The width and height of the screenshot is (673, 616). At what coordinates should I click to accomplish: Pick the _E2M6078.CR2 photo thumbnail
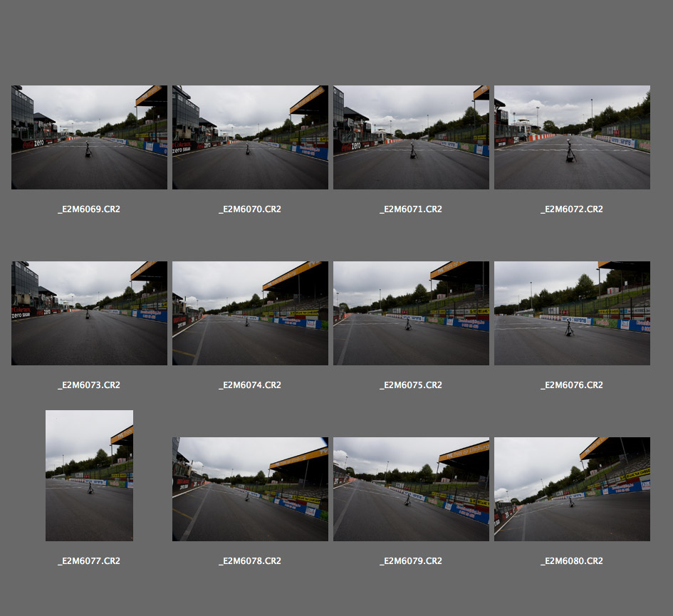tap(250, 489)
